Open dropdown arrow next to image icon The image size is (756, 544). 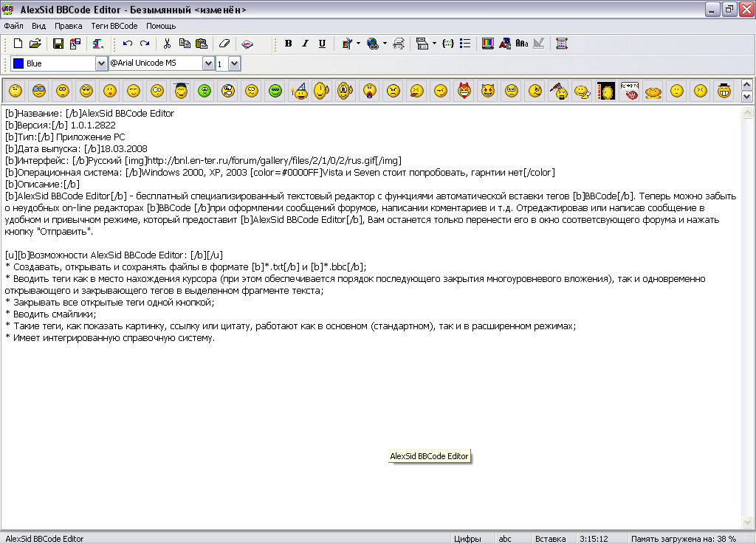(358, 44)
